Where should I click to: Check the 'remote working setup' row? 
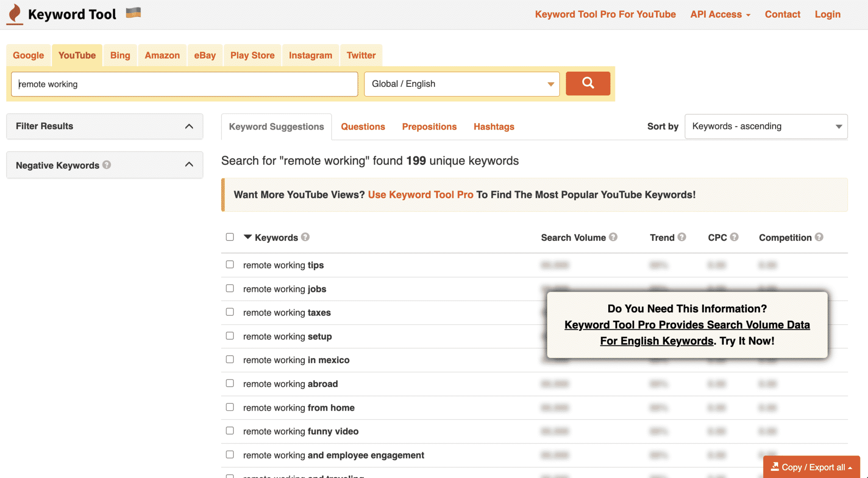(x=230, y=336)
